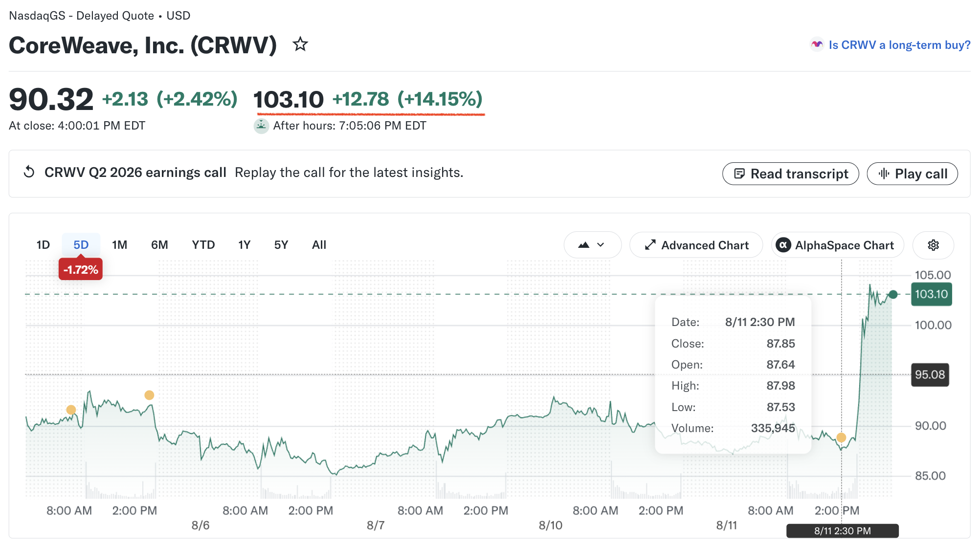Click the green current-price dot on chart
980x545 pixels.
[893, 294]
